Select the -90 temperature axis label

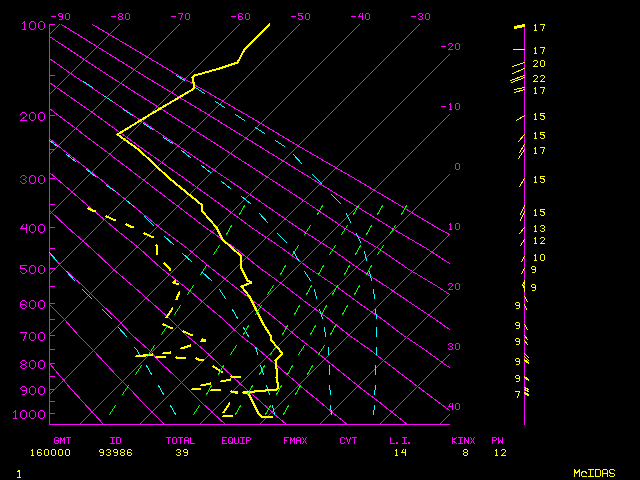60,16
